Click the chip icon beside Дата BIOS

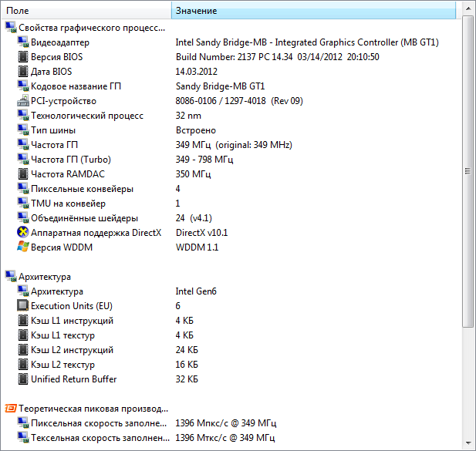[x=23, y=71]
